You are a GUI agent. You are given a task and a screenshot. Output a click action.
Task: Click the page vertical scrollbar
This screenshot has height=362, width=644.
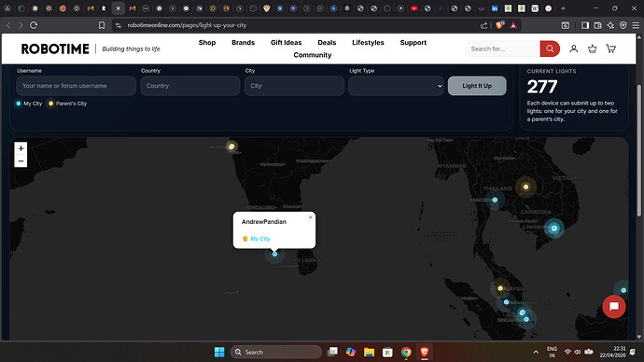click(638, 150)
